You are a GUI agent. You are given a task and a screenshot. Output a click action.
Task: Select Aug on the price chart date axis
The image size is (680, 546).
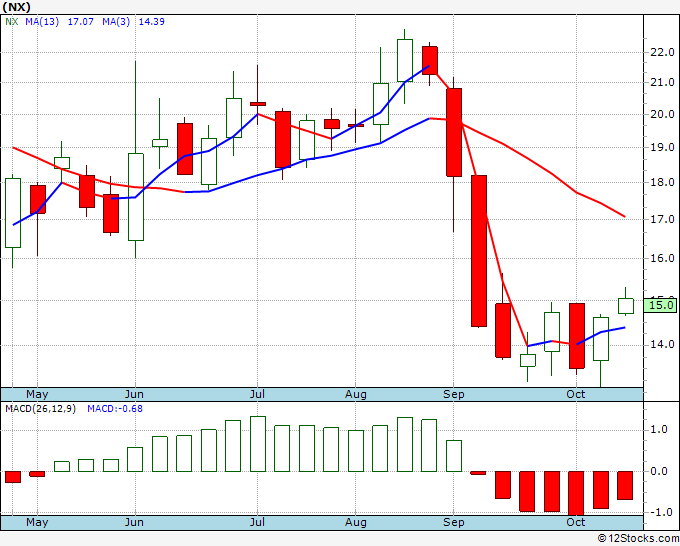coord(356,394)
